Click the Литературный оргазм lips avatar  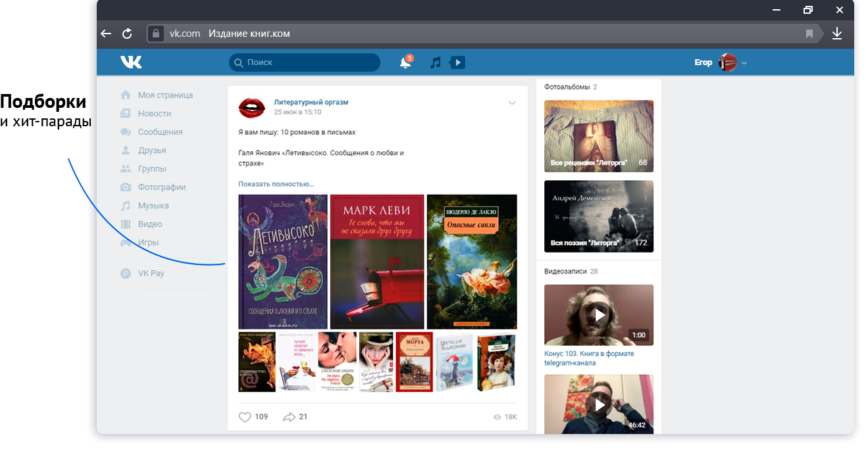[x=251, y=107]
